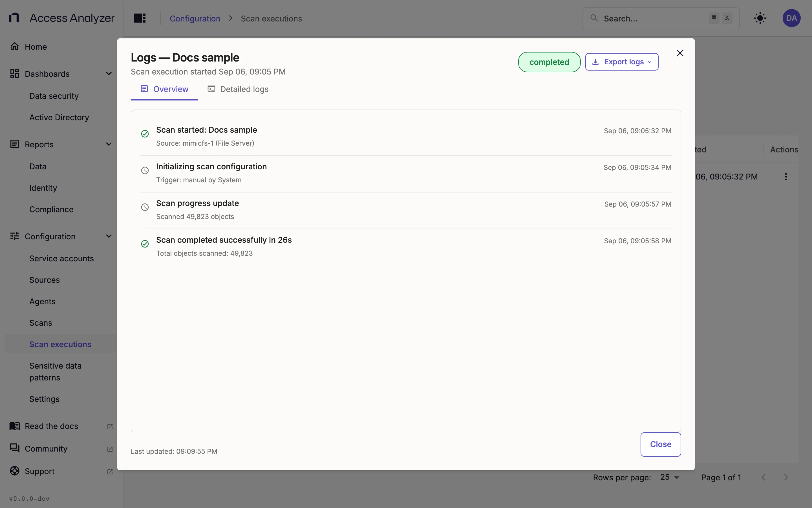Screen dimensions: 812x508
Task: Open Scans in the sidebar
Action: [41, 323]
